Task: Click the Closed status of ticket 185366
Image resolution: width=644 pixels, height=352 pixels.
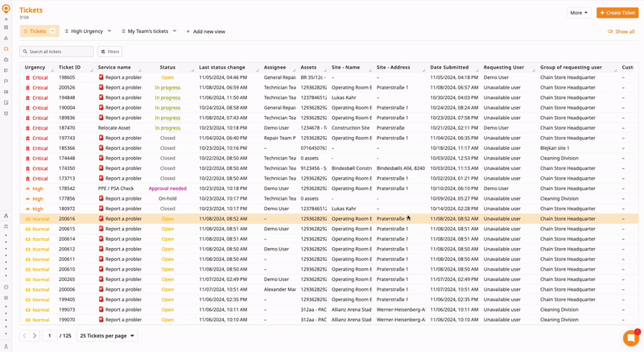Action: [167, 148]
